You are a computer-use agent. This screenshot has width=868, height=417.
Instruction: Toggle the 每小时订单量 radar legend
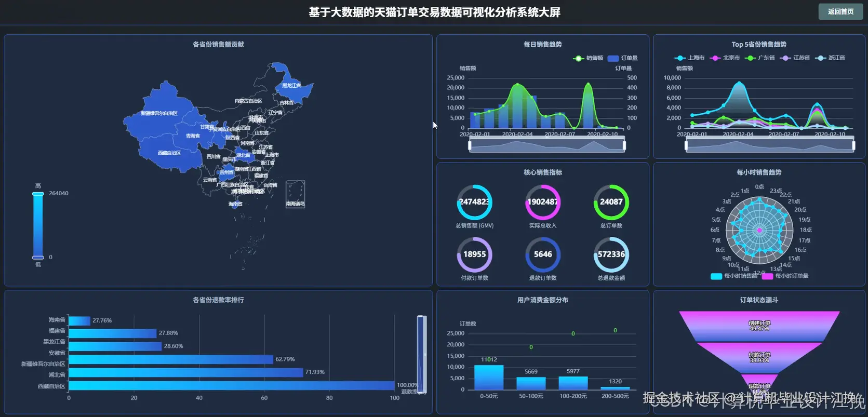pyautogui.click(x=785, y=276)
